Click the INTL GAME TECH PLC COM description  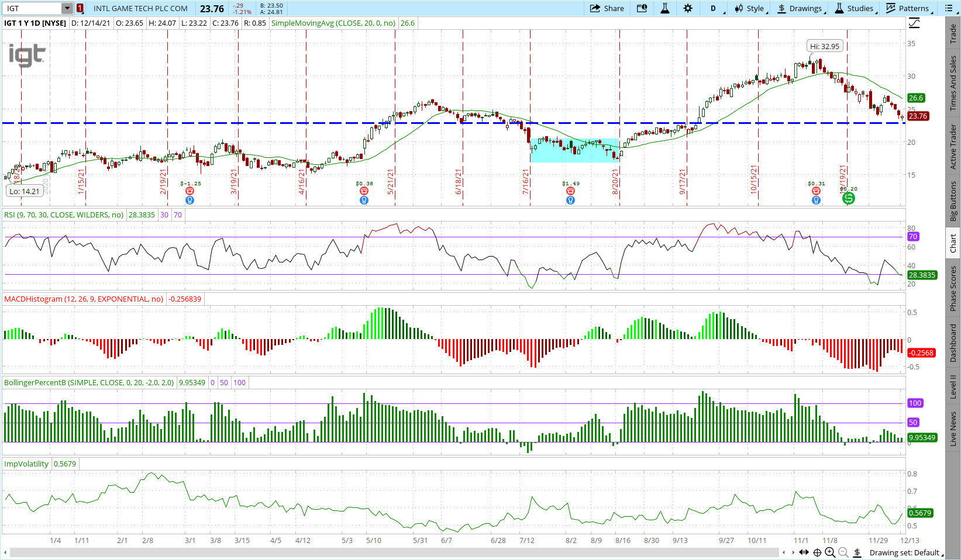click(x=140, y=8)
